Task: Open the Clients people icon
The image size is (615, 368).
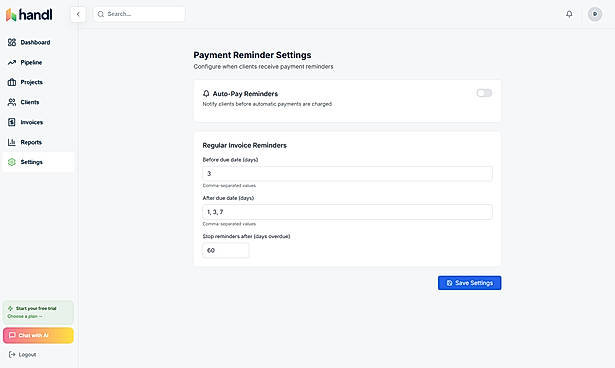Action: point(12,102)
